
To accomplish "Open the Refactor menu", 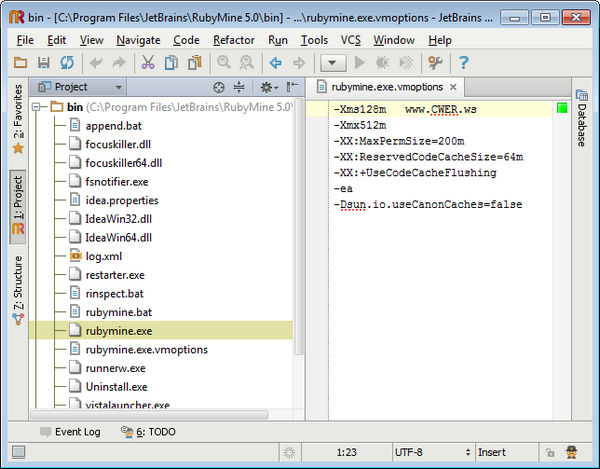I will (x=233, y=40).
